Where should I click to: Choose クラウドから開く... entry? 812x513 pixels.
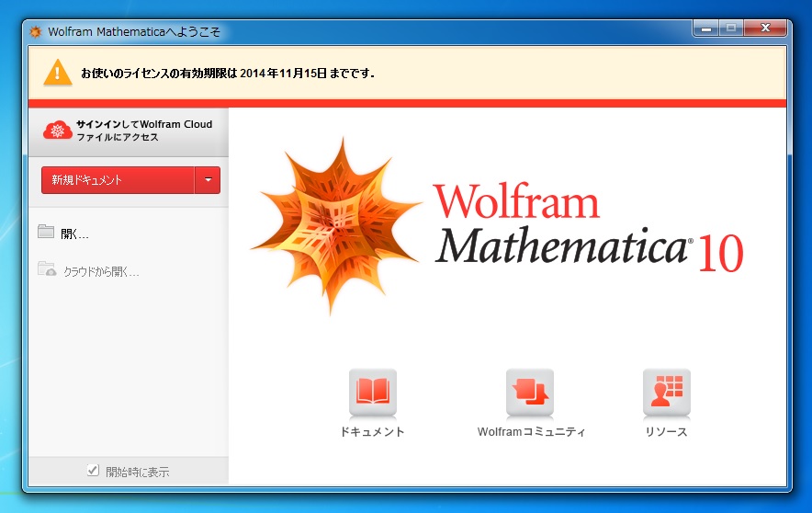[101, 271]
